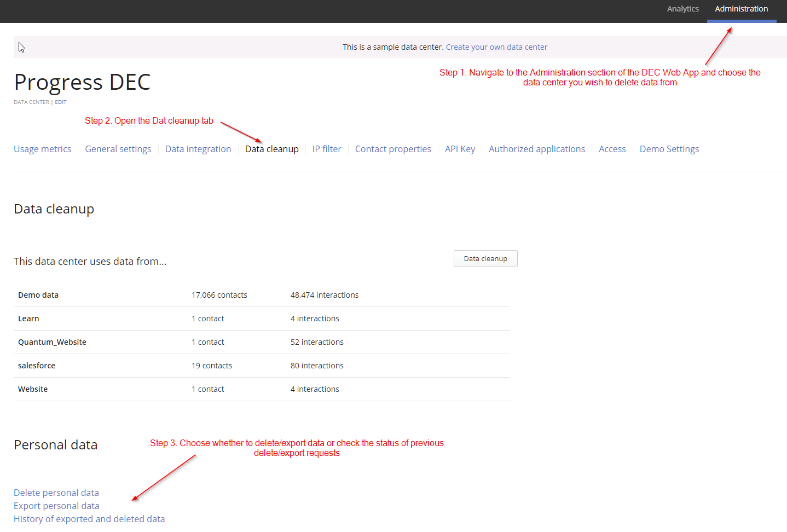Open the Analytics section in top bar
The width and height of the screenshot is (787, 532).
coord(682,9)
